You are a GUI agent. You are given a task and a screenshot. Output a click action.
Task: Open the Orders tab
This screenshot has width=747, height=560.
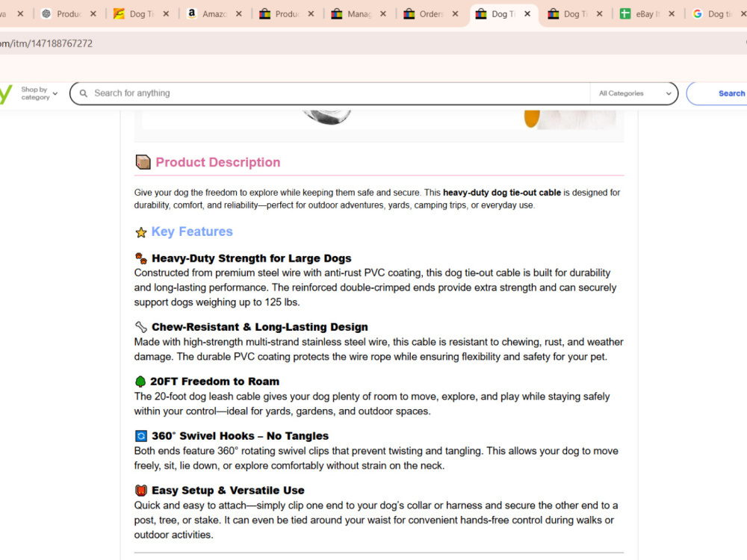[431, 14]
